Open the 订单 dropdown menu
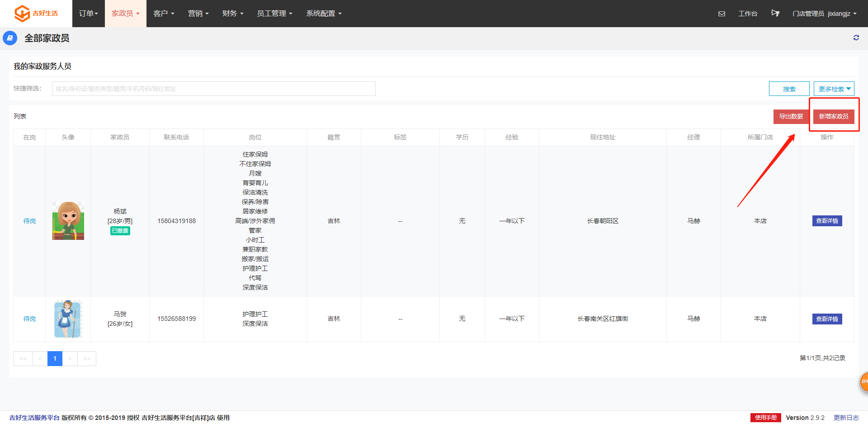 click(88, 14)
